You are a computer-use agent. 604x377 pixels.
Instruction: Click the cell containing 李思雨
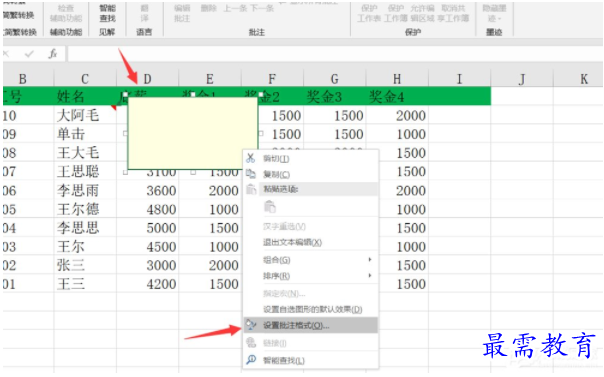click(85, 190)
